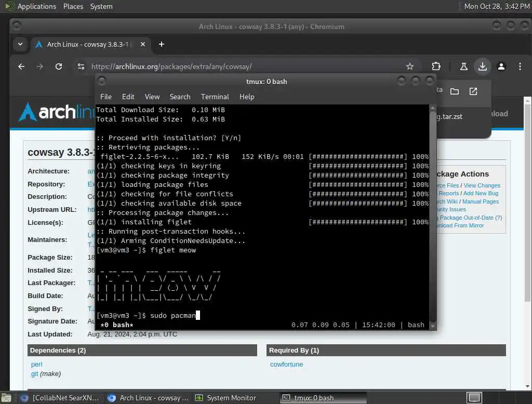
Task: Open Chrome Labs flask icon
Action: tap(464, 66)
